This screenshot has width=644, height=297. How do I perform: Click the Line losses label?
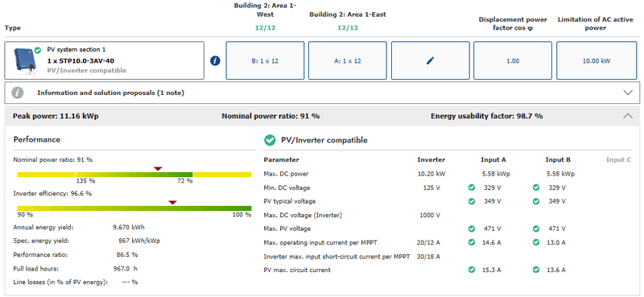[x=60, y=283]
